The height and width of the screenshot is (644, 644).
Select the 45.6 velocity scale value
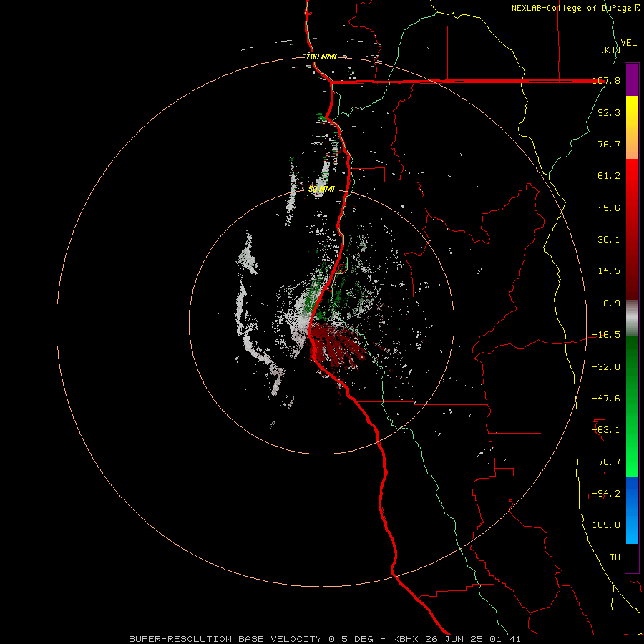click(x=609, y=208)
